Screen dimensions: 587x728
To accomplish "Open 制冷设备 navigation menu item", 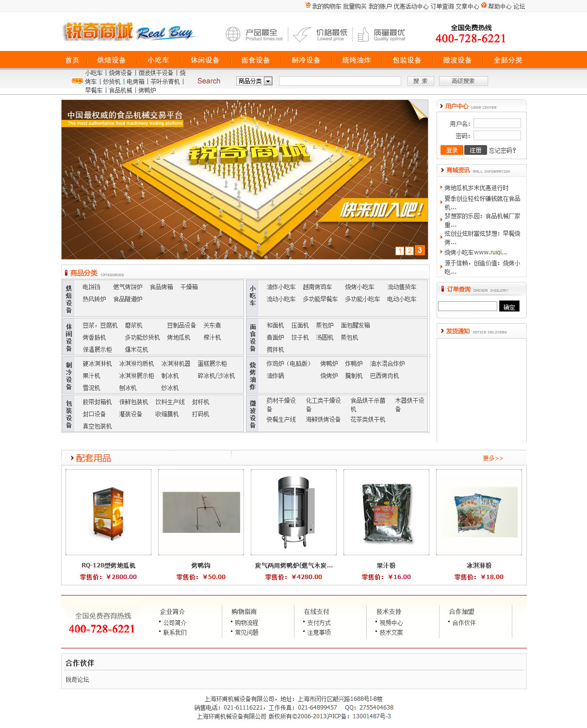I will [x=306, y=60].
